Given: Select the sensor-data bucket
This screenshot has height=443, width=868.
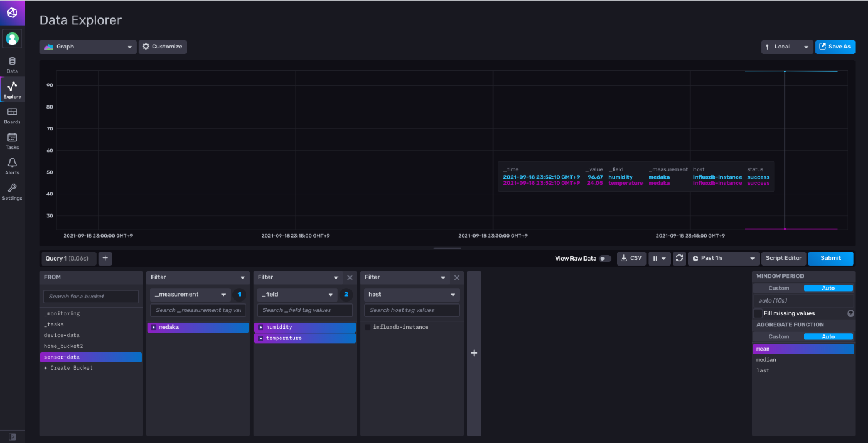Looking at the screenshot, I should coord(91,357).
